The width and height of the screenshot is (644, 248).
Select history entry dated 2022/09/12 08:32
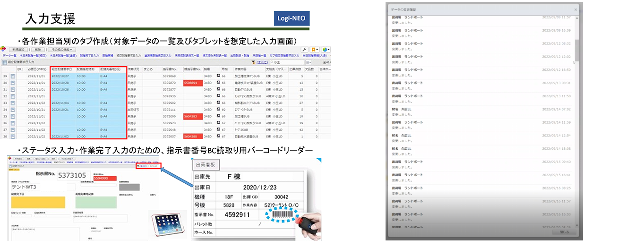[x=481, y=46]
